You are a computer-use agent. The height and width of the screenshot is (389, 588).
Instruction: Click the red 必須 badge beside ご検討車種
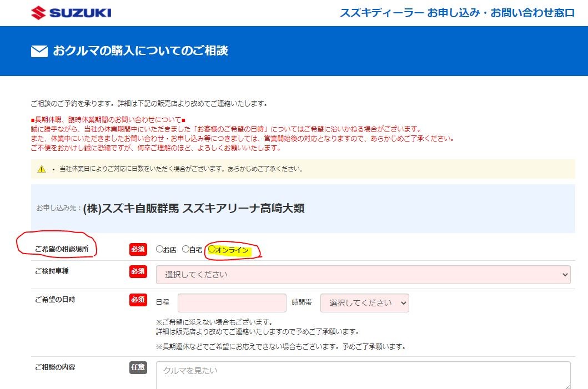point(138,271)
